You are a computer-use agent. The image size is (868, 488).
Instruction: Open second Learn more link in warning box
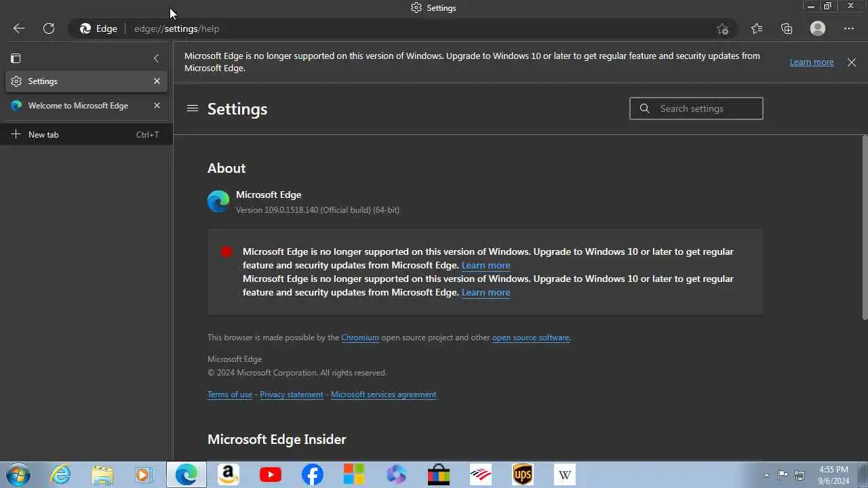pos(486,292)
